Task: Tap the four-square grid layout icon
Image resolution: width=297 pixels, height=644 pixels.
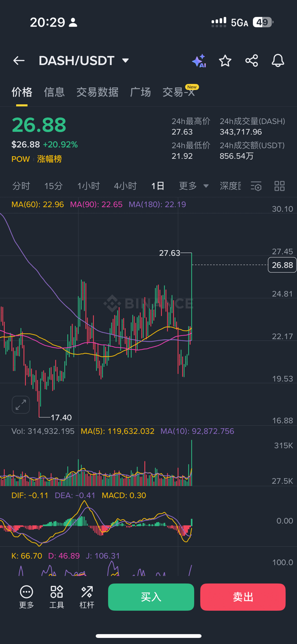Action: pos(279,186)
